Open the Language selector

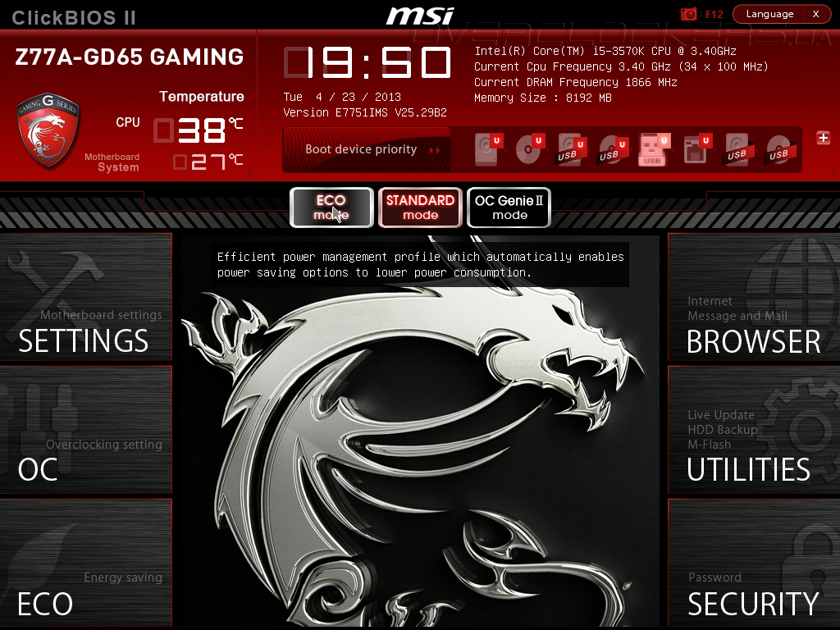[x=769, y=14]
